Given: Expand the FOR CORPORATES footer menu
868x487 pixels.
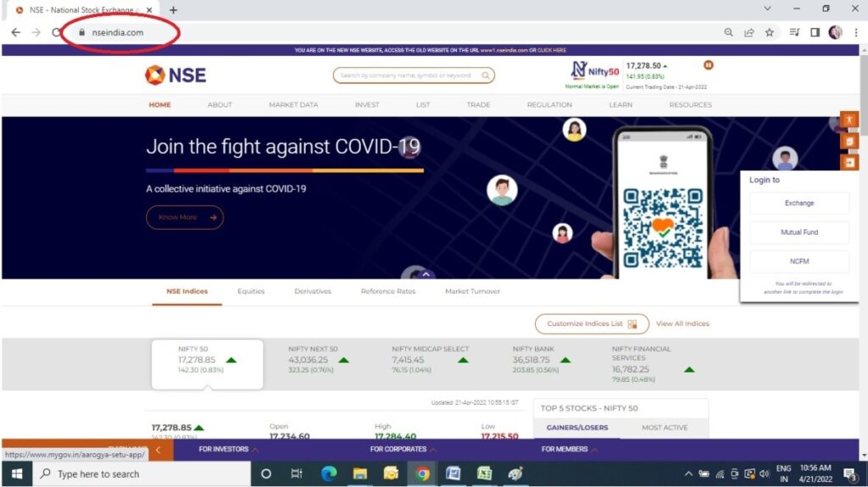Looking at the screenshot, I should [x=403, y=450].
